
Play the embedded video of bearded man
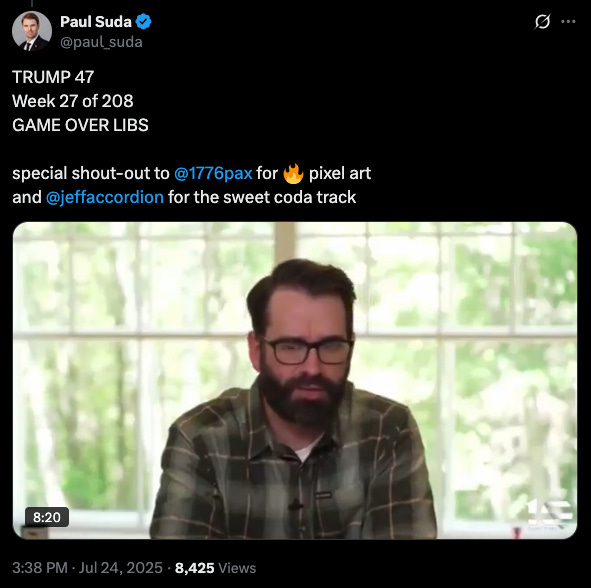[x=295, y=380]
